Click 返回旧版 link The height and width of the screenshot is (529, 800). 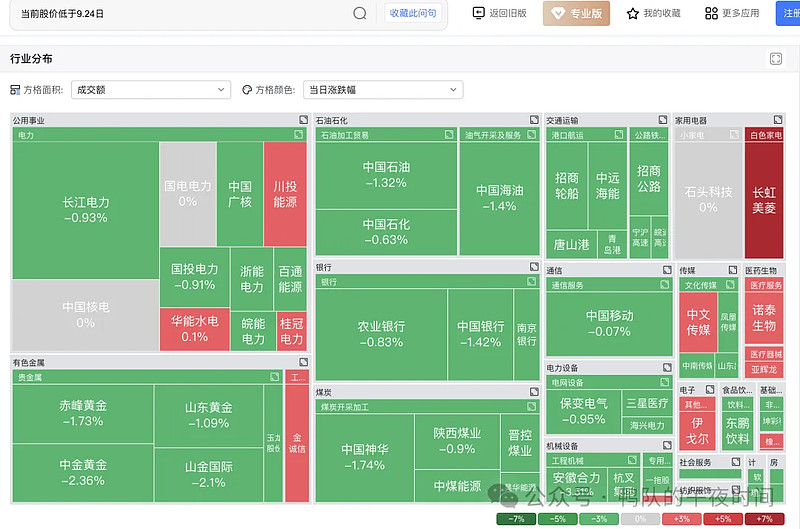click(x=499, y=13)
